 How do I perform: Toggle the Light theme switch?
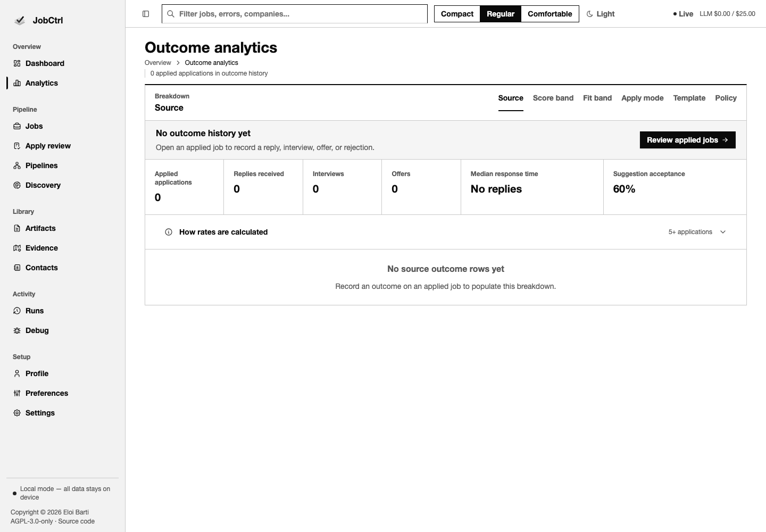point(601,14)
